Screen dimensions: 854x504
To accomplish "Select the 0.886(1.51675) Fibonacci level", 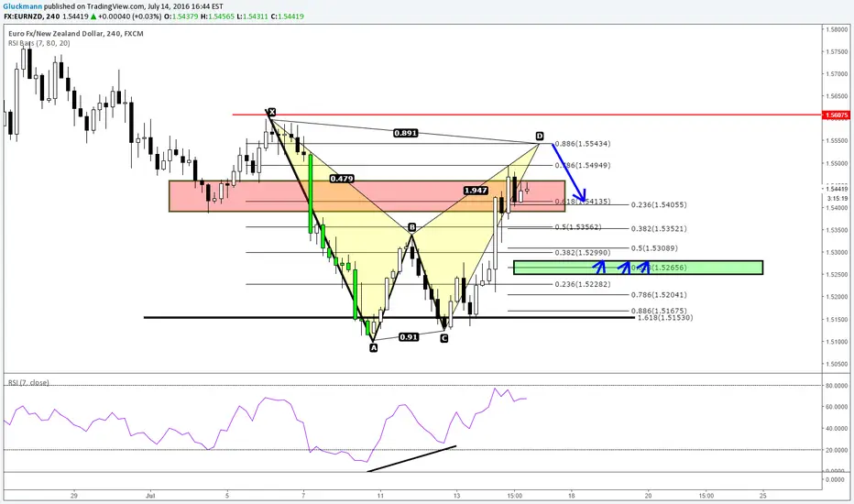I will point(659,311).
